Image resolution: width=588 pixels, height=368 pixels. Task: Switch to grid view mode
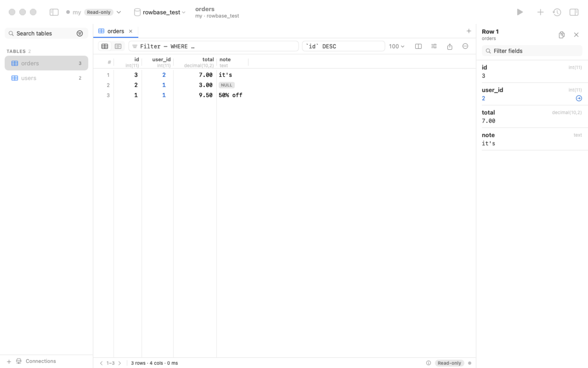pyautogui.click(x=105, y=46)
